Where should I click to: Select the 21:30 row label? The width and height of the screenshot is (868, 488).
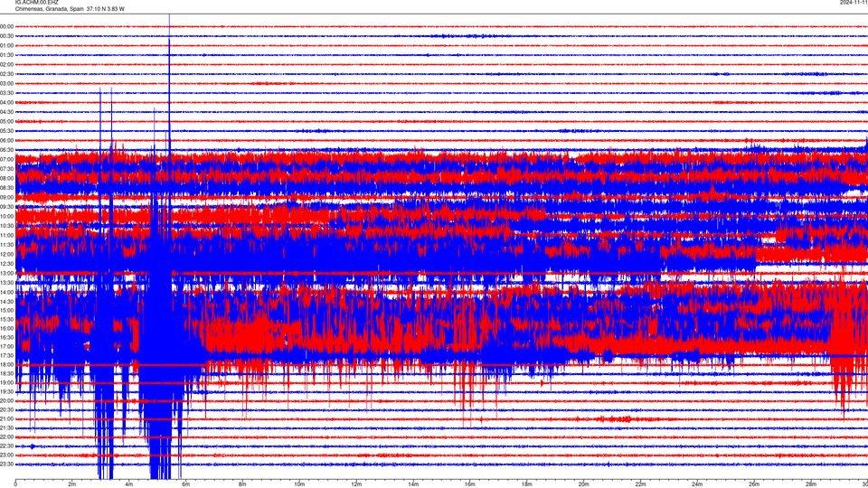[7, 428]
